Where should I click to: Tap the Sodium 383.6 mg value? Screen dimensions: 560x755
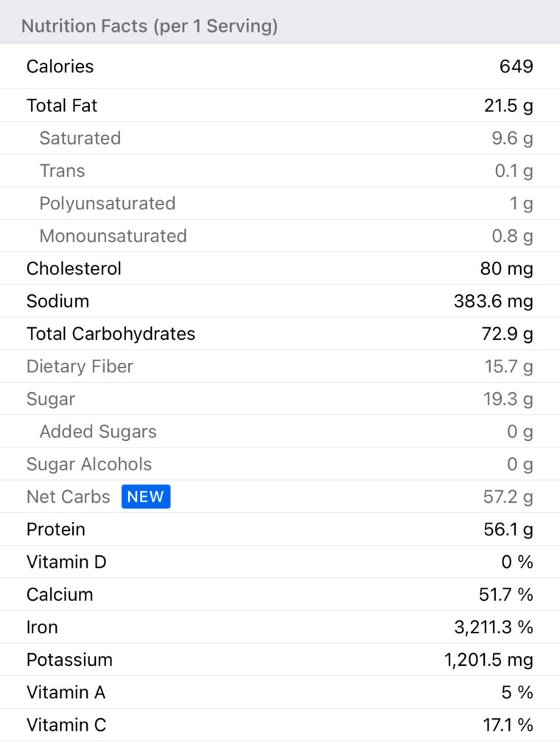point(493,301)
